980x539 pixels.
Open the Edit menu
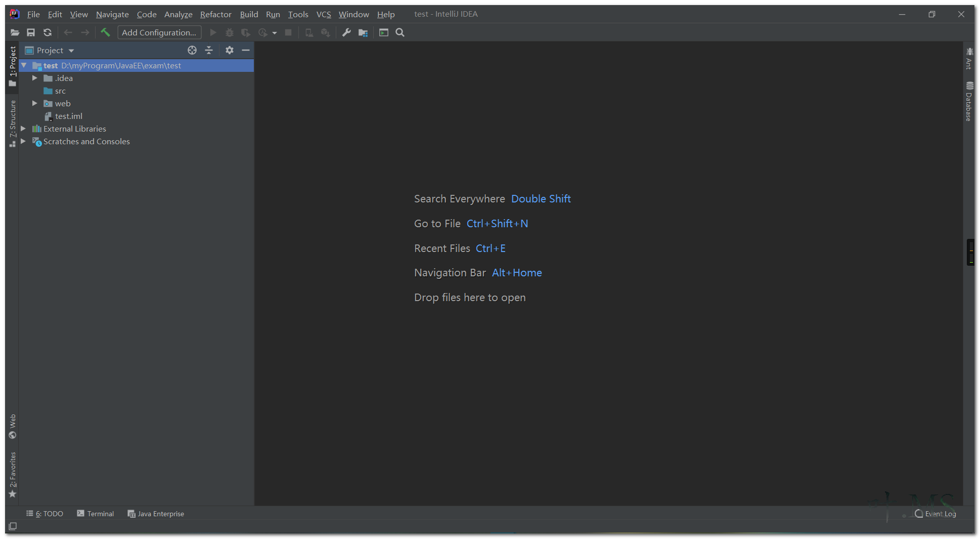55,14
